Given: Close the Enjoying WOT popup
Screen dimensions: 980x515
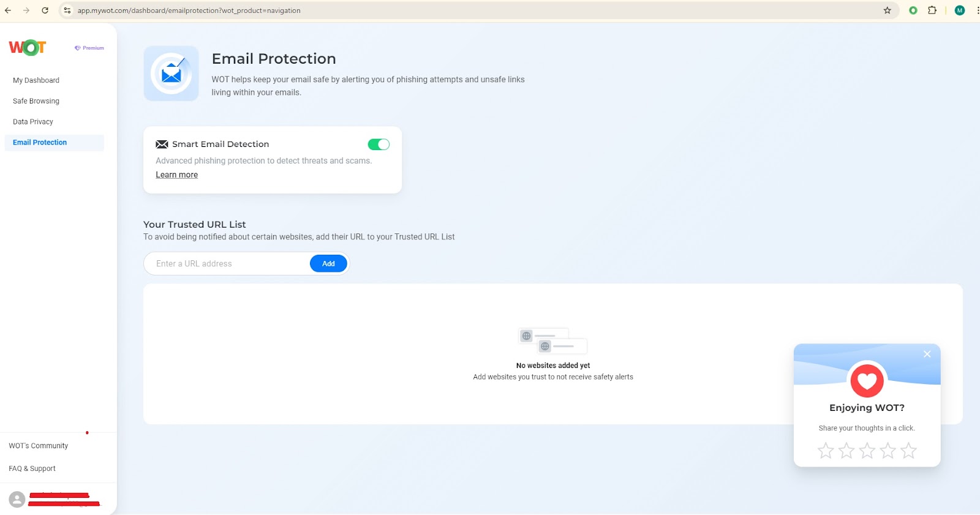Looking at the screenshot, I should (927, 354).
